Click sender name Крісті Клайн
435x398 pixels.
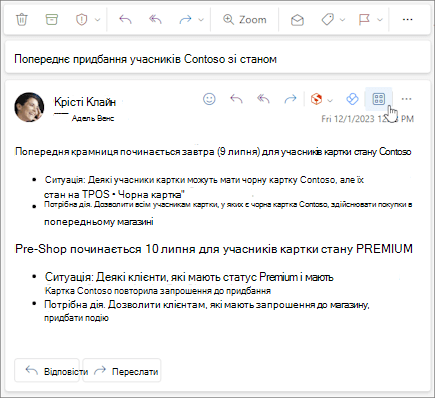coord(85,101)
